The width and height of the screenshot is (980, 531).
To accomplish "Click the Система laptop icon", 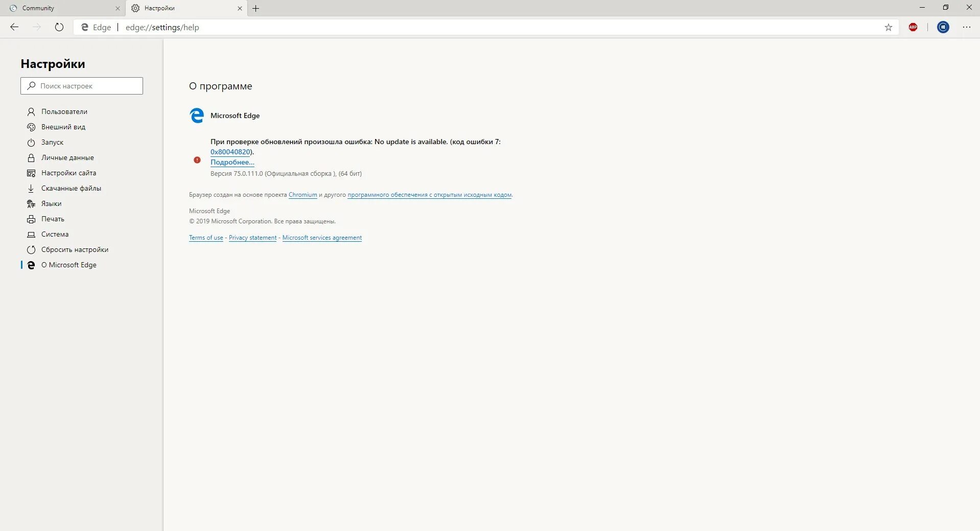I will click(31, 235).
